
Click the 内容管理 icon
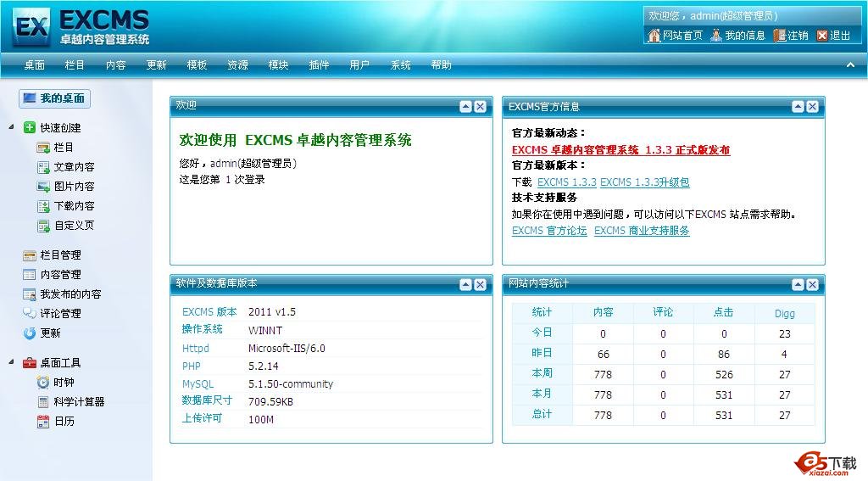pos(30,275)
